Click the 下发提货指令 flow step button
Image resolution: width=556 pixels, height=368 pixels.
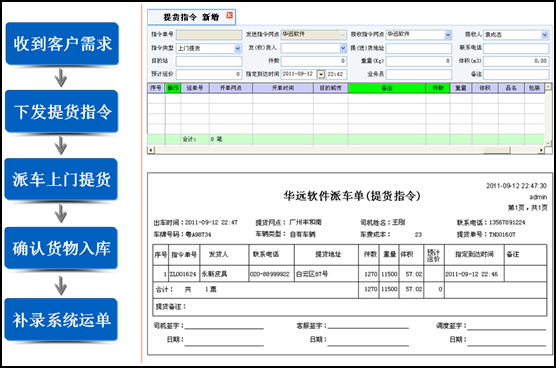62,111
